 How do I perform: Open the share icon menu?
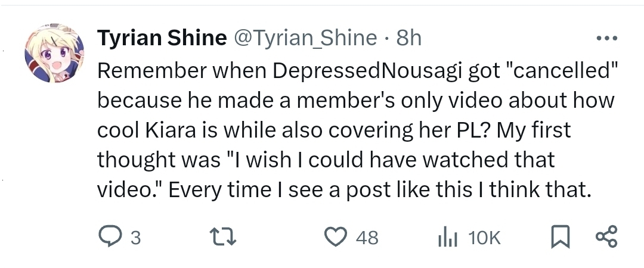[x=606, y=238]
